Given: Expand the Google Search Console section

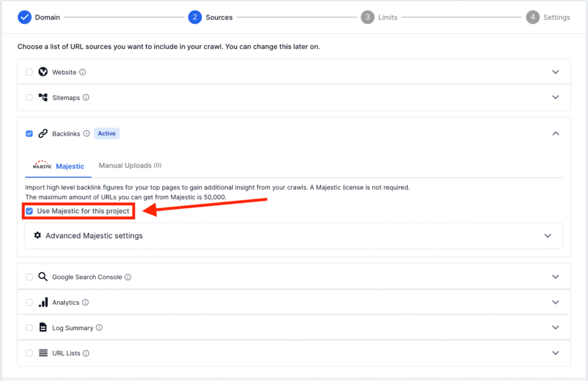Looking at the screenshot, I should pos(555,276).
